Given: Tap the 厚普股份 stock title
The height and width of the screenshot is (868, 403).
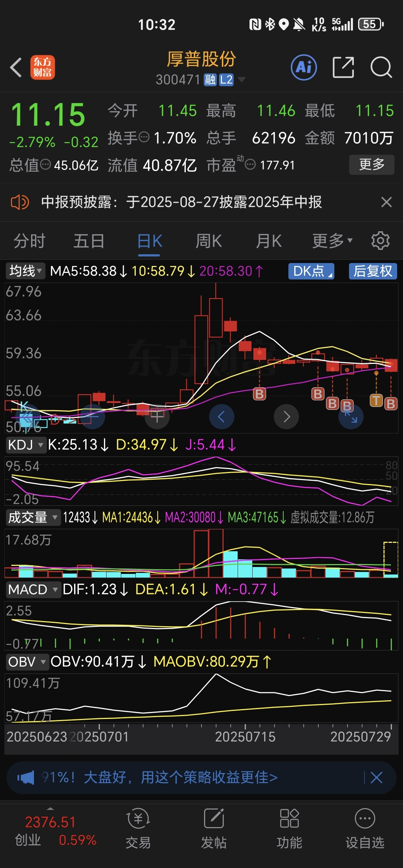Looking at the screenshot, I should (201, 59).
